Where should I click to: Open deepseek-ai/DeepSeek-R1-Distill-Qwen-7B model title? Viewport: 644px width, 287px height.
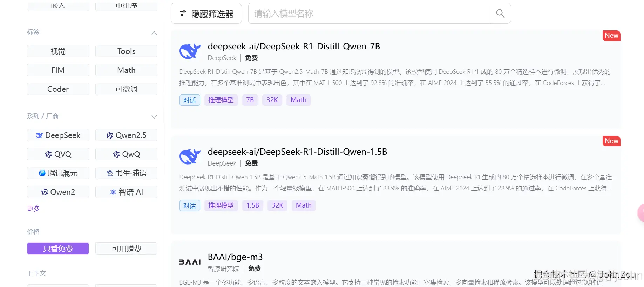pos(294,46)
